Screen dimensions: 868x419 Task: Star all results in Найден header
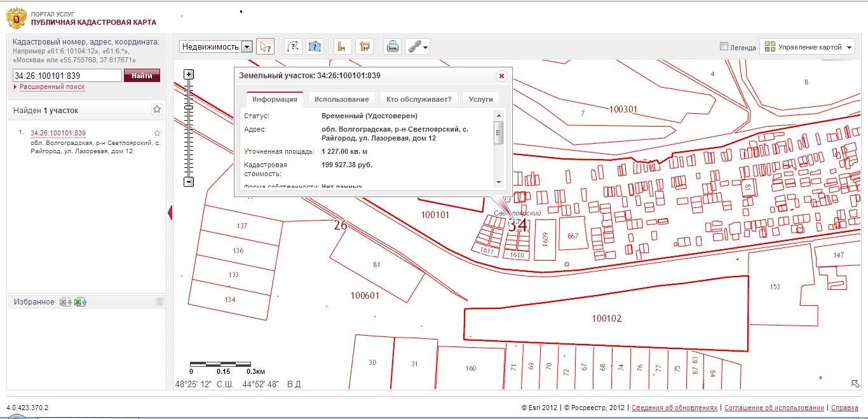(157, 109)
